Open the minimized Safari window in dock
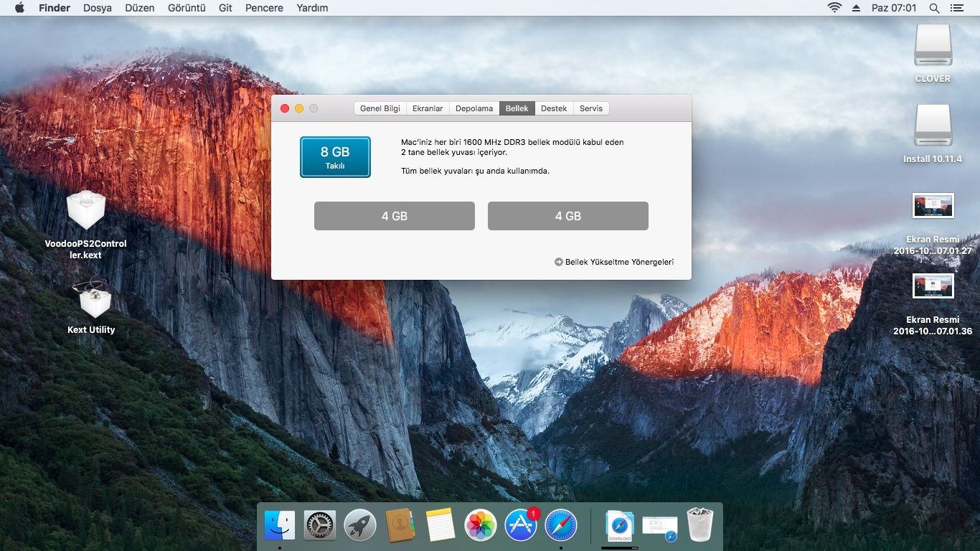The image size is (980, 551). (660, 528)
